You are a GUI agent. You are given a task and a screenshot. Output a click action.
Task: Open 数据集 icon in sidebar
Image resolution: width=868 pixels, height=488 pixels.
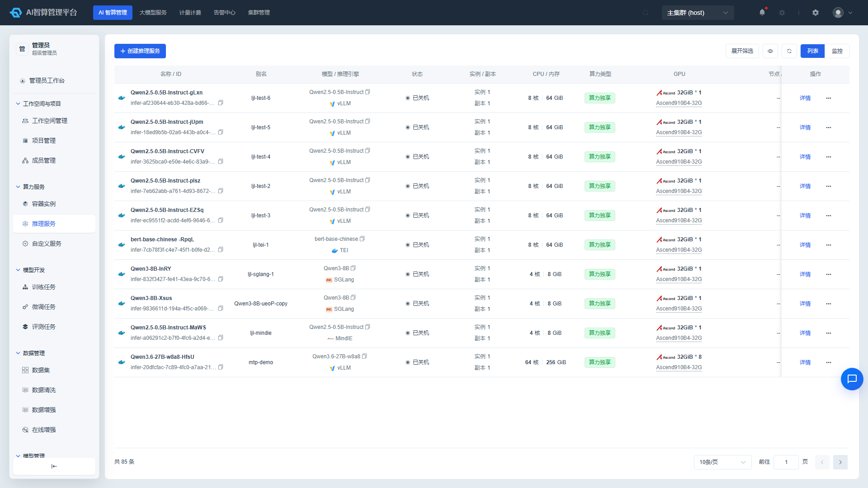pyautogui.click(x=25, y=370)
